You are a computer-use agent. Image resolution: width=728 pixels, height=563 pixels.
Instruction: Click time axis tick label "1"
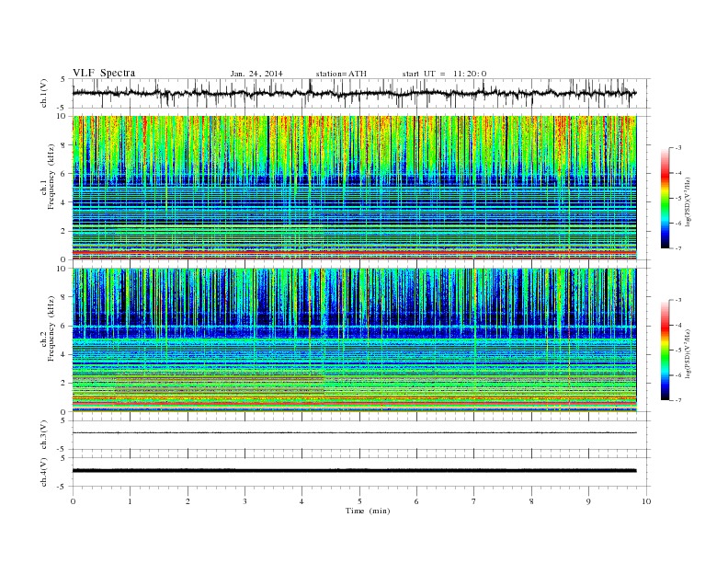pyautogui.click(x=130, y=501)
